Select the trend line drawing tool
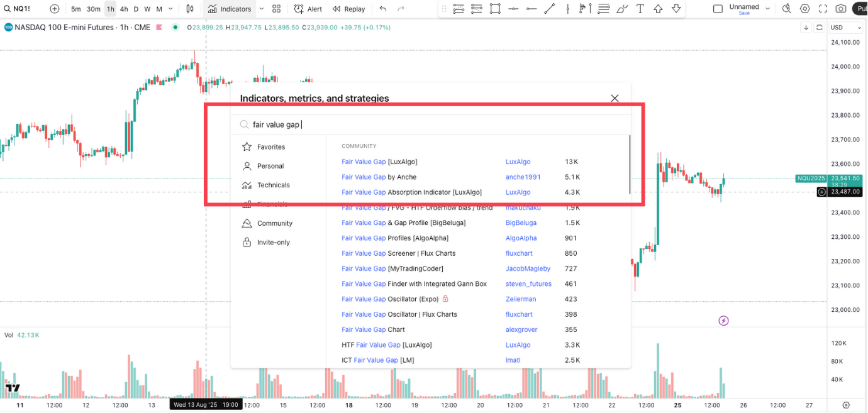 (550, 9)
